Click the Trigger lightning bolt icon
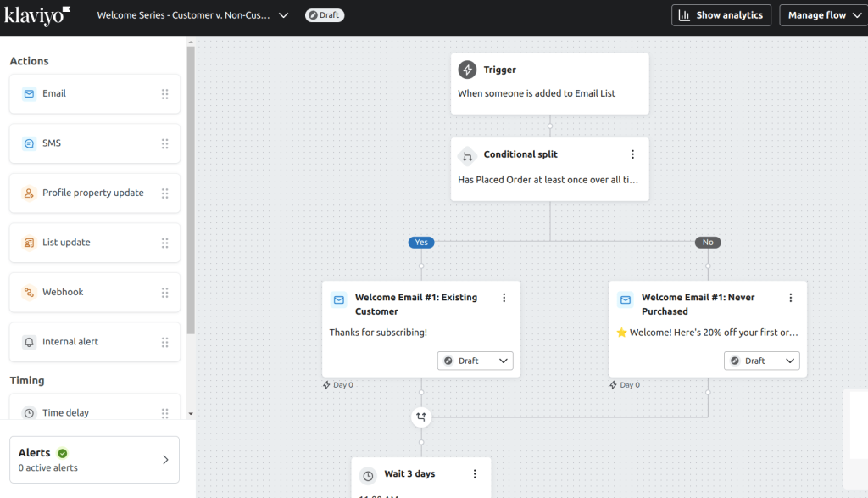Viewport: 868px width, 498px height. [x=467, y=70]
